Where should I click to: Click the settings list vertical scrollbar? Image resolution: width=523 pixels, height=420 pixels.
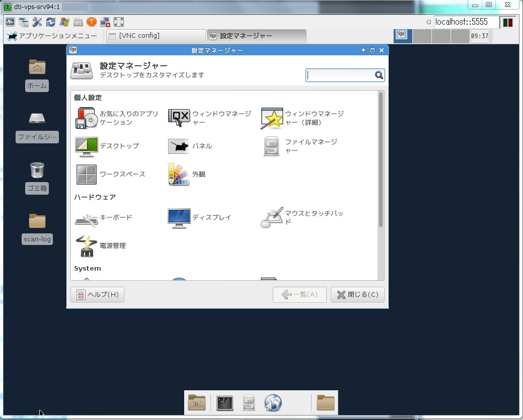click(381, 160)
